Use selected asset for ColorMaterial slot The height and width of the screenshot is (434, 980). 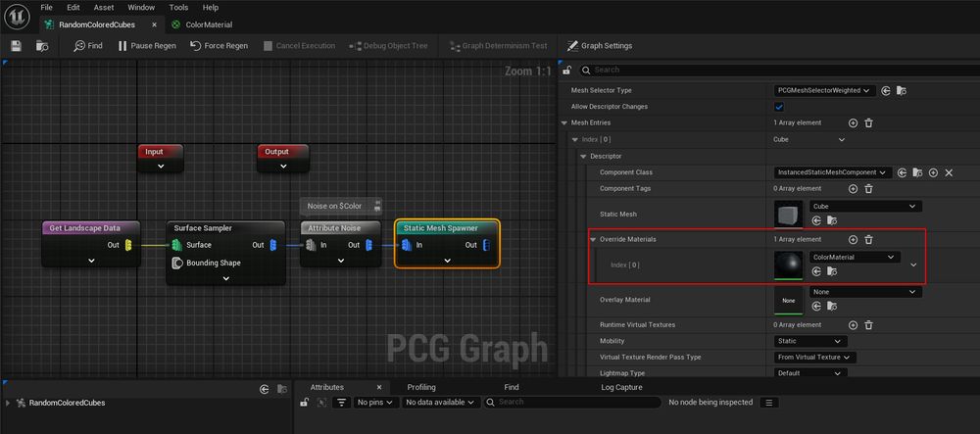point(816,271)
